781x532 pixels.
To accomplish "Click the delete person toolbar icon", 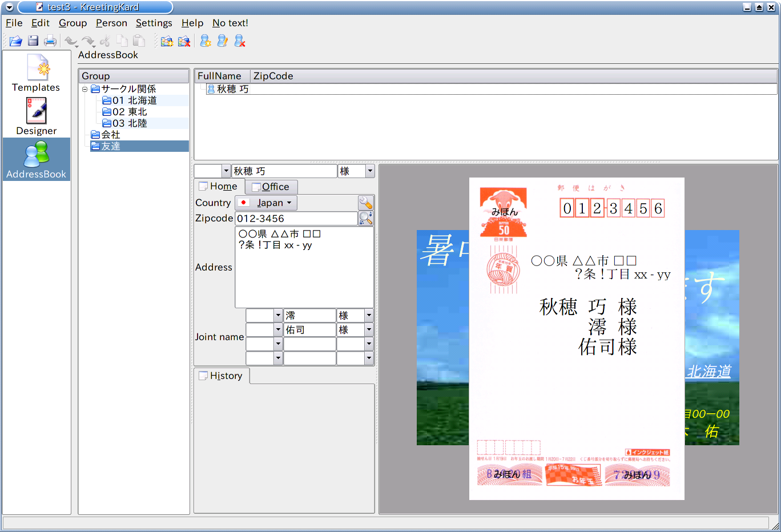I will [x=240, y=41].
